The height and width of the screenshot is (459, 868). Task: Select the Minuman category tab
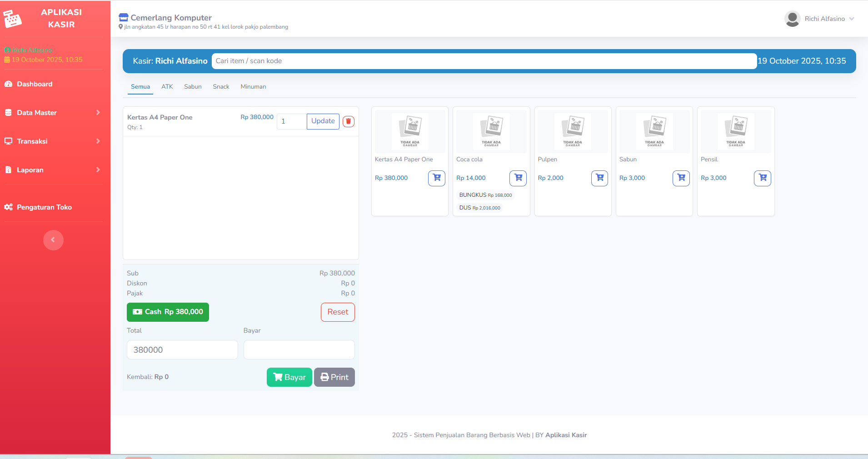pyautogui.click(x=253, y=87)
